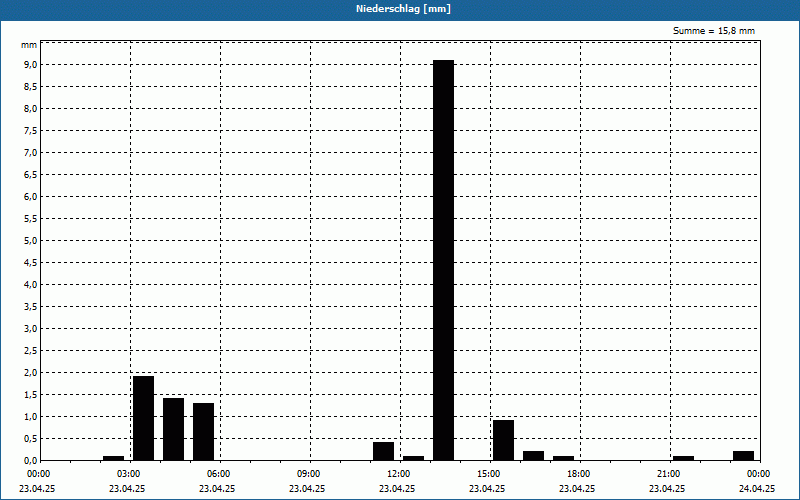Click the 23.04.25 date under 12:00
The width and height of the screenshot is (800, 500).
[x=397, y=488]
